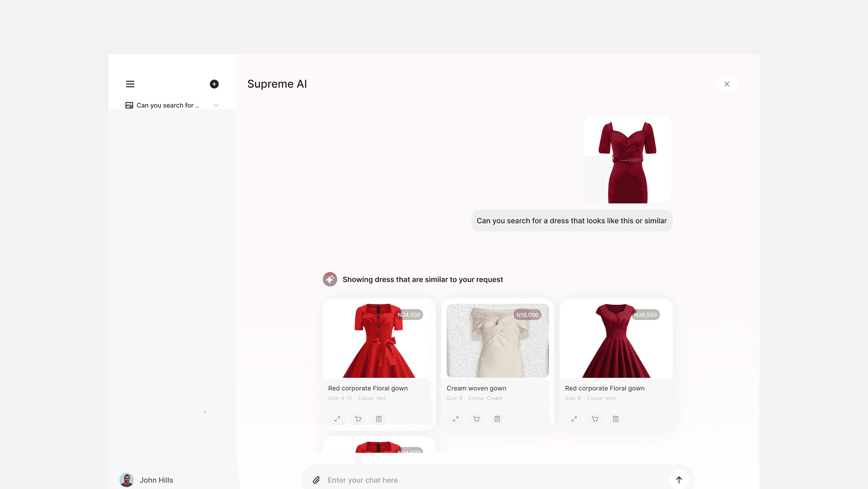Viewport: 868px width, 489px height.
Task: Expand the first Red corporate Floral gown card
Action: [x=337, y=419]
